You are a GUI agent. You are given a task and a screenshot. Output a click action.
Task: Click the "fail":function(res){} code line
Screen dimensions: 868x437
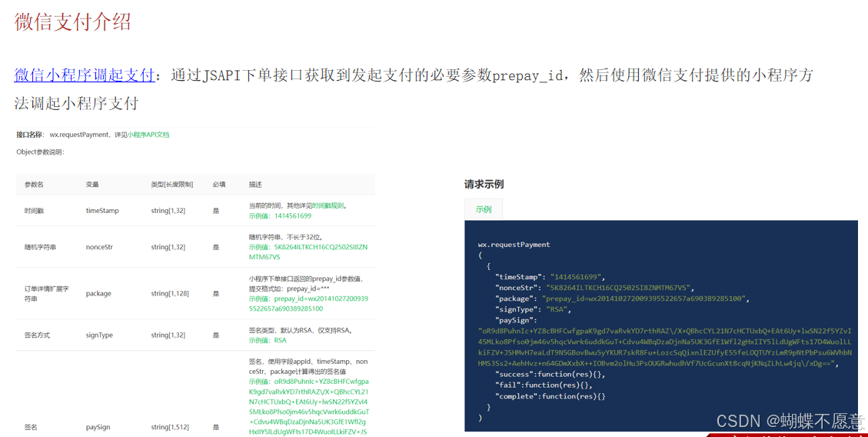544,385
